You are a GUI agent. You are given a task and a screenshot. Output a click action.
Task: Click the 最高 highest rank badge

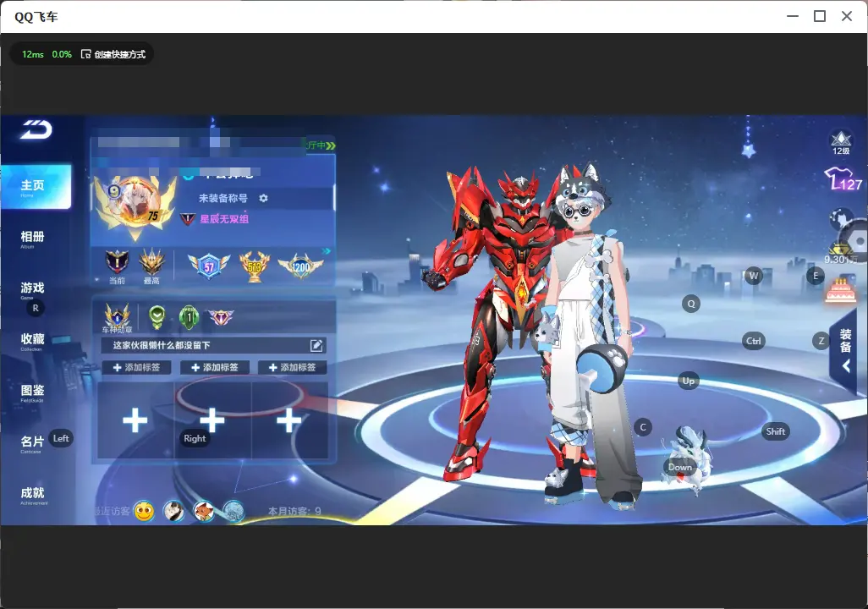tap(151, 266)
